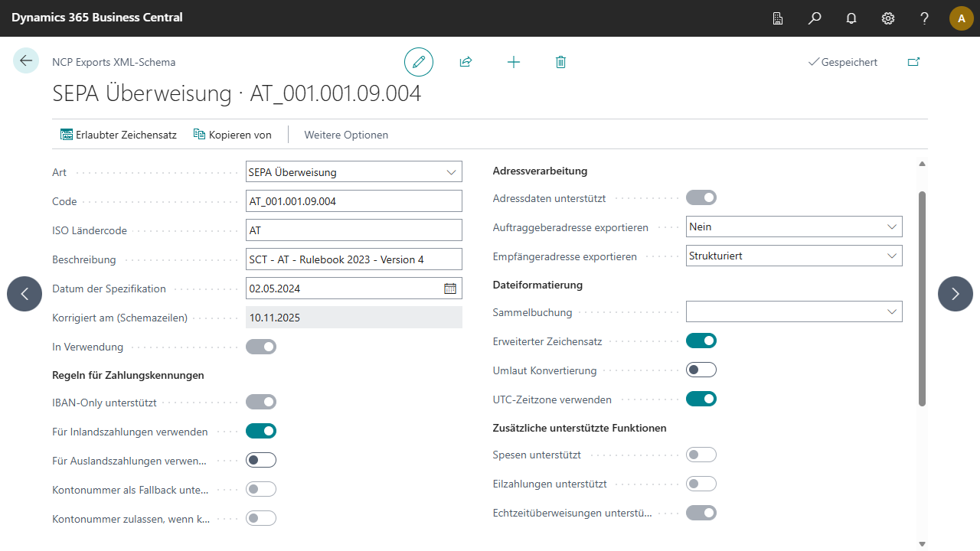Click NCP Exports XML-Schema caption
This screenshot has width=980, height=551.
click(x=113, y=62)
